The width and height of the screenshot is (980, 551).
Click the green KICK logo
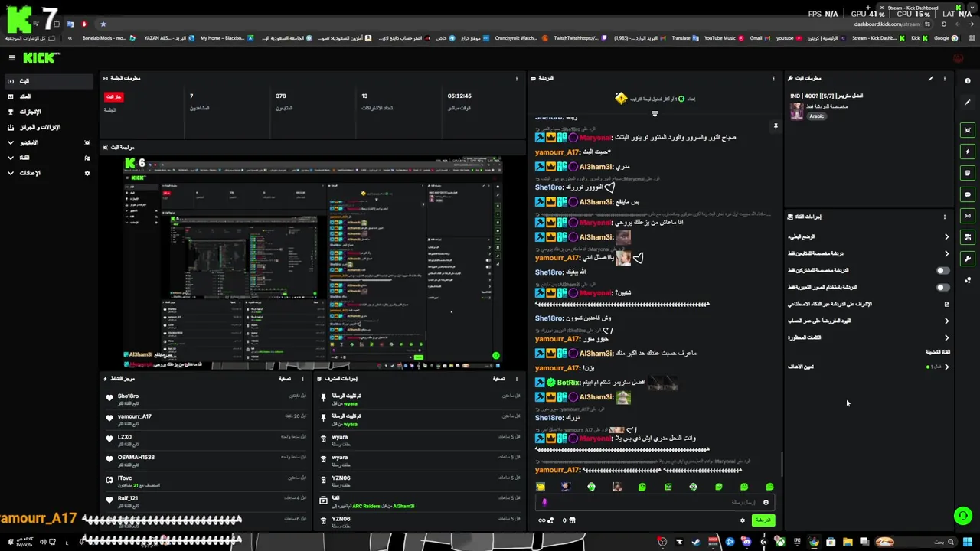click(x=41, y=58)
